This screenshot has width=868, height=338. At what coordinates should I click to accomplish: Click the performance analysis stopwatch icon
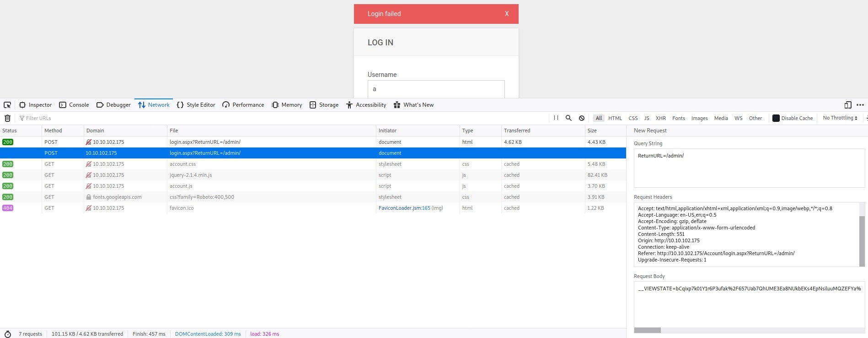(x=7, y=334)
